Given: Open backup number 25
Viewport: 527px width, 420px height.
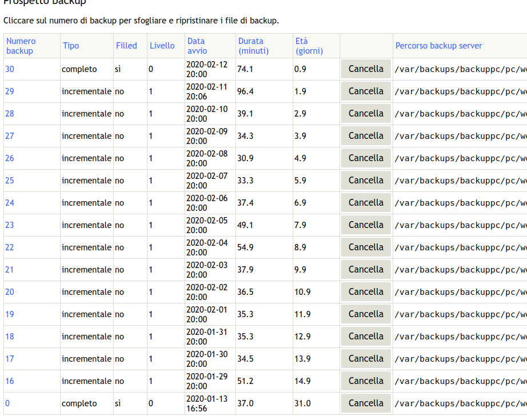Looking at the screenshot, I should tap(10, 181).
